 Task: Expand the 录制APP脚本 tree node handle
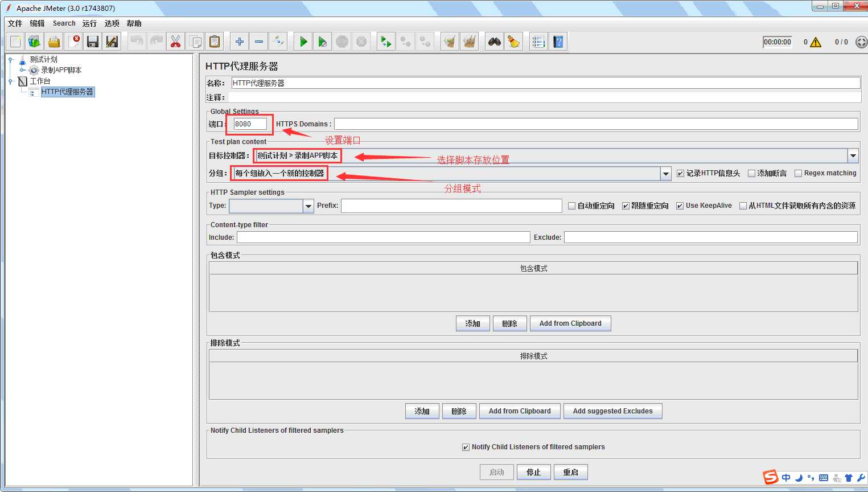[x=22, y=71]
